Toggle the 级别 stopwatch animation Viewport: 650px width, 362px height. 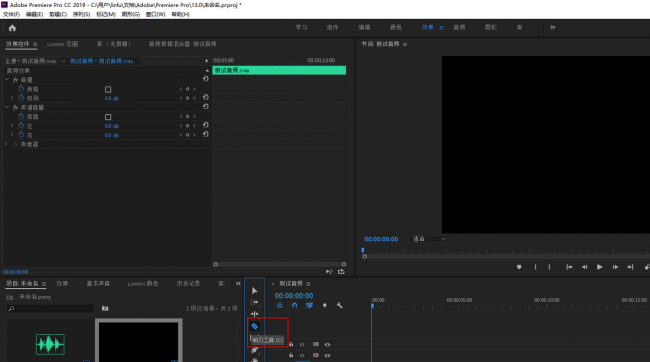pos(21,98)
